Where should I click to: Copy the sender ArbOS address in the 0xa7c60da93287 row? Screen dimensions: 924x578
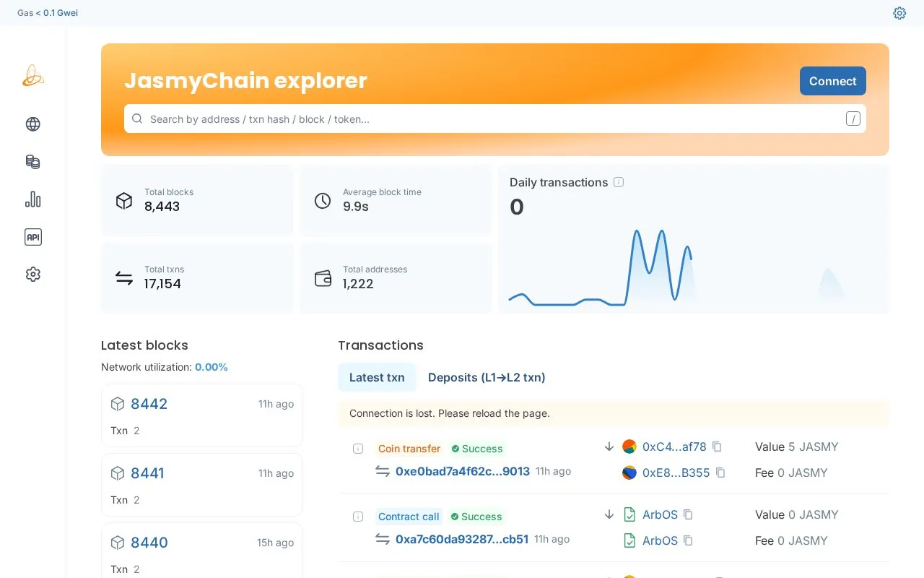point(688,514)
